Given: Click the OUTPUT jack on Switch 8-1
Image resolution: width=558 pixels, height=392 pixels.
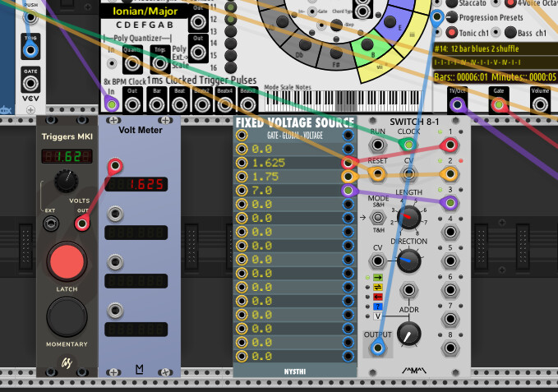Looking at the screenshot, I should [377, 348].
